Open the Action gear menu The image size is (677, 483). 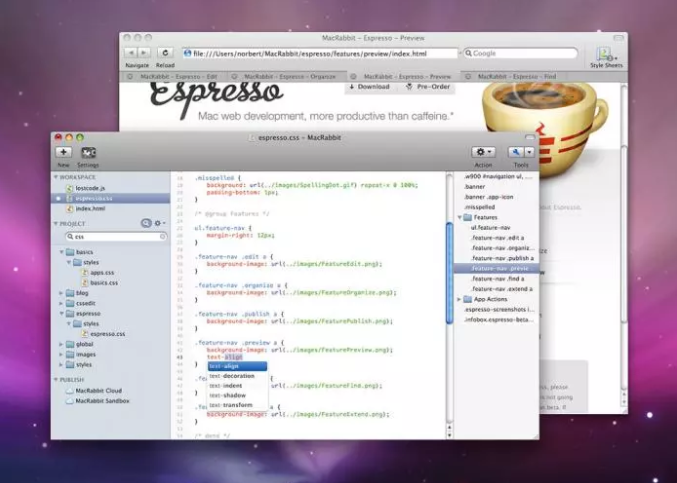click(x=483, y=152)
